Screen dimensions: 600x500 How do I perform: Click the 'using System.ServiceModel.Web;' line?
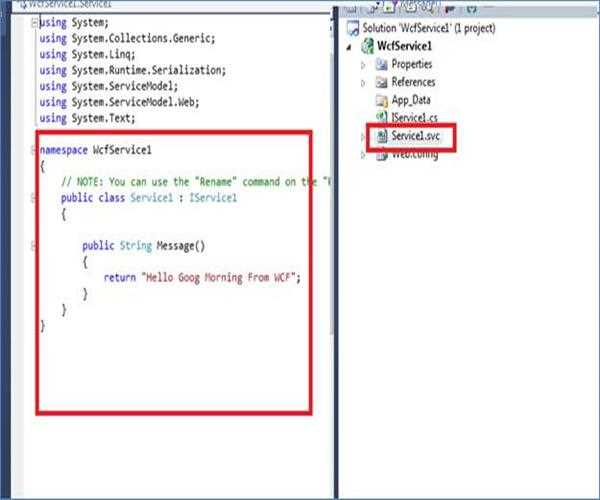point(119,103)
